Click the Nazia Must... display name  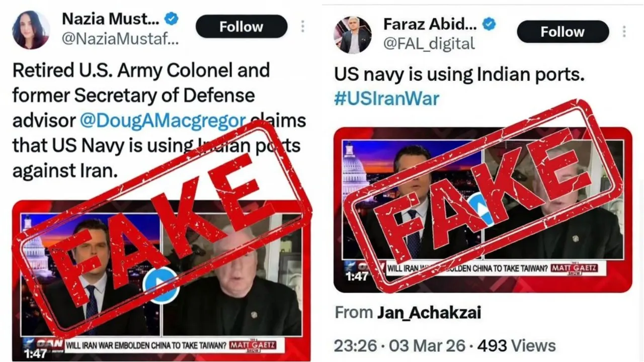(111, 20)
